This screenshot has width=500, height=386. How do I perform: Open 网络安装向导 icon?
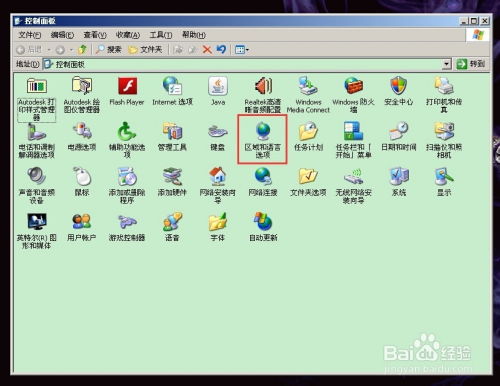point(218,176)
